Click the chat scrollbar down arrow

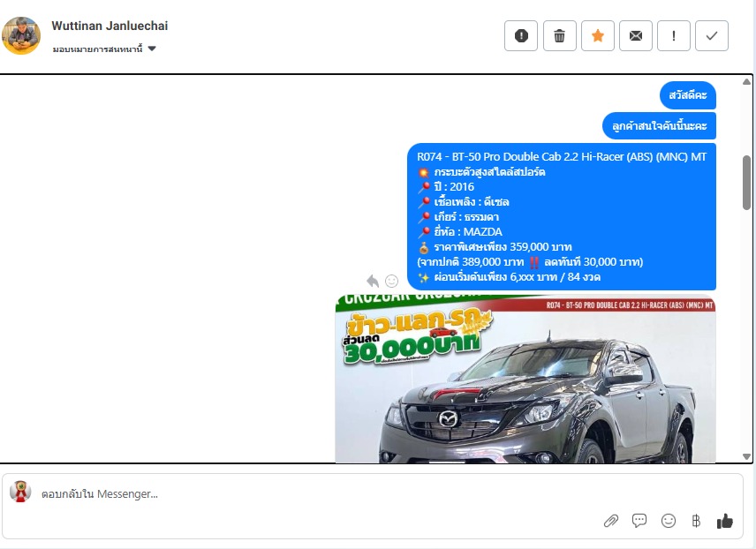pyautogui.click(x=746, y=456)
